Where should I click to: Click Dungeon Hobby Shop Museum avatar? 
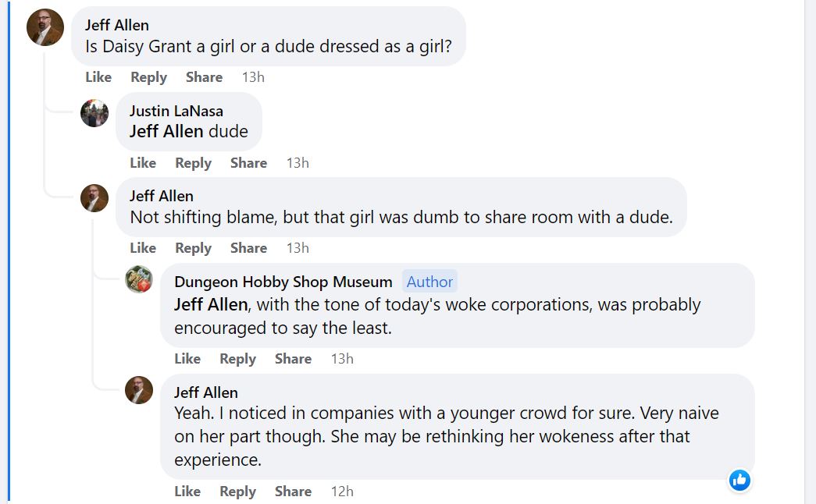point(139,279)
